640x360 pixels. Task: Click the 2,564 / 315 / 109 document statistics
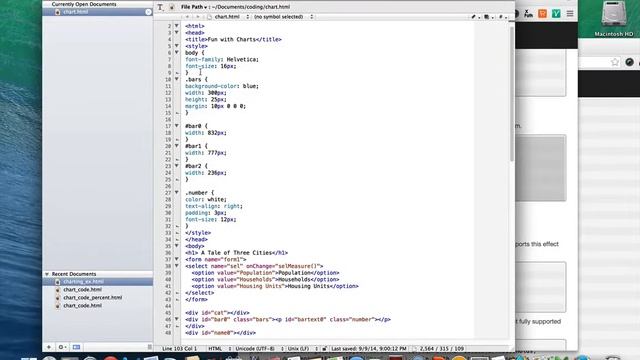441,349
